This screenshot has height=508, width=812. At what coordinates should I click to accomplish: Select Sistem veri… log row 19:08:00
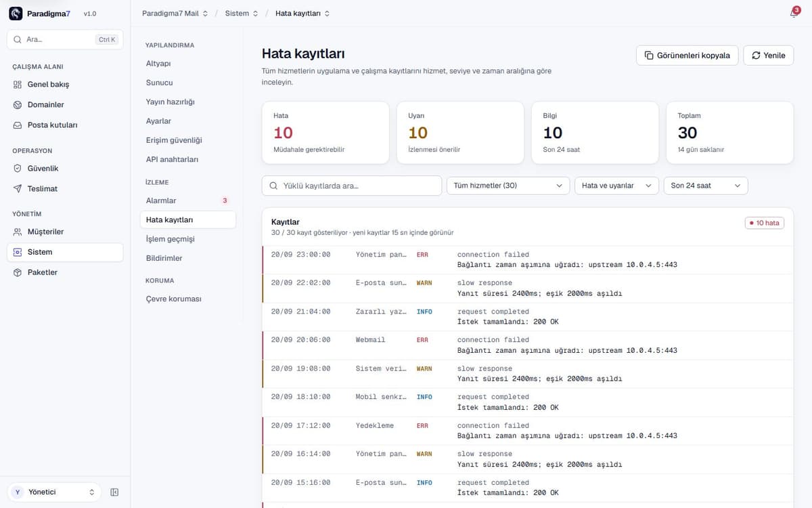(528, 373)
